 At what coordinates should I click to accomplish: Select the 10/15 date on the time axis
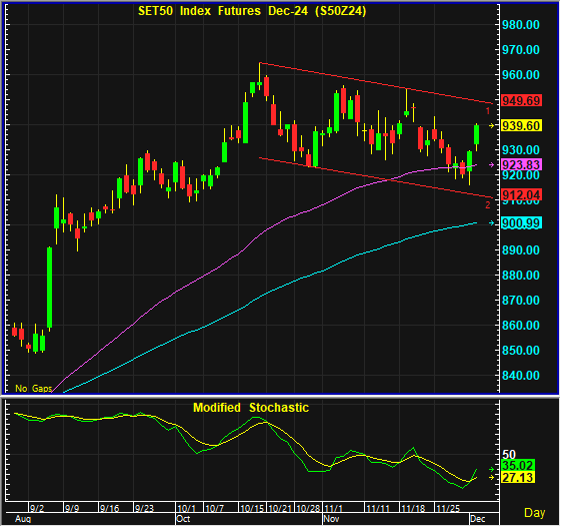(252, 508)
